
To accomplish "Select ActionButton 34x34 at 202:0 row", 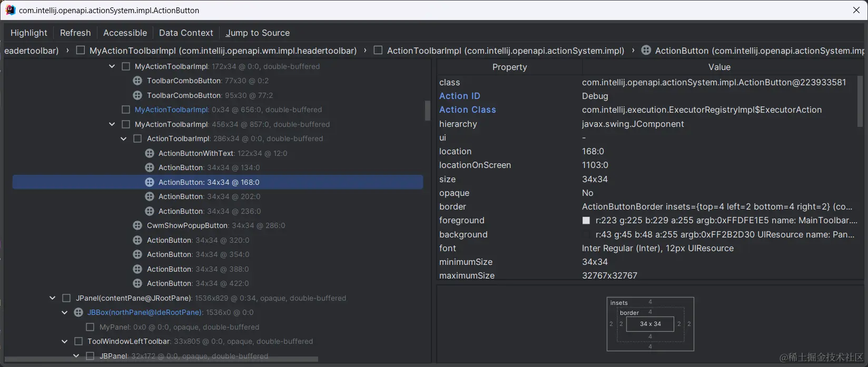I will click(x=218, y=196).
